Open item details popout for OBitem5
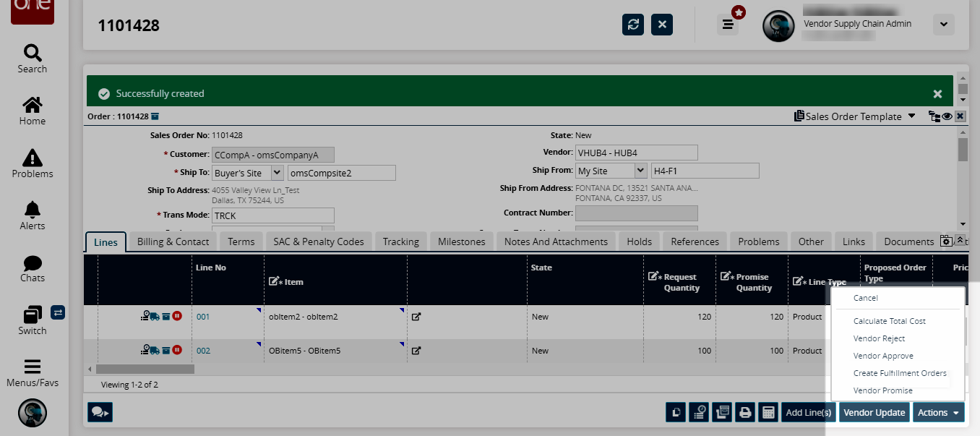The height and width of the screenshot is (436, 980). coord(416,351)
